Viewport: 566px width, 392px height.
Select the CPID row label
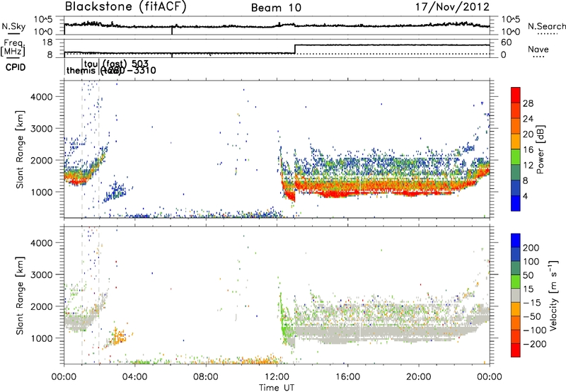(16, 67)
